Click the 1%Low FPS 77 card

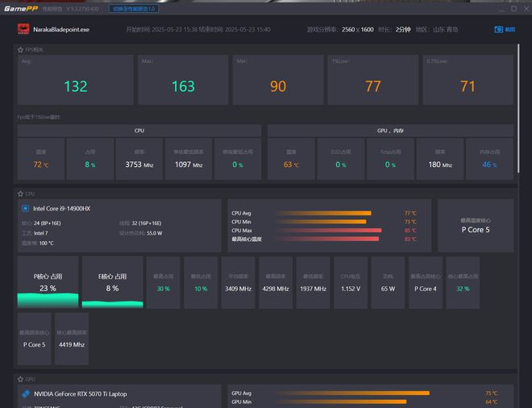[372, 80]
